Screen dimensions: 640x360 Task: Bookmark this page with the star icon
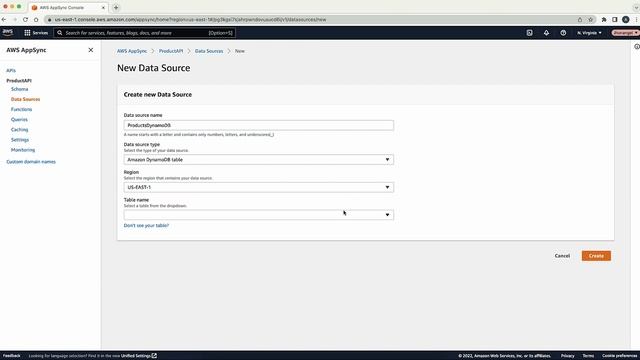click(x=590, y=20)
